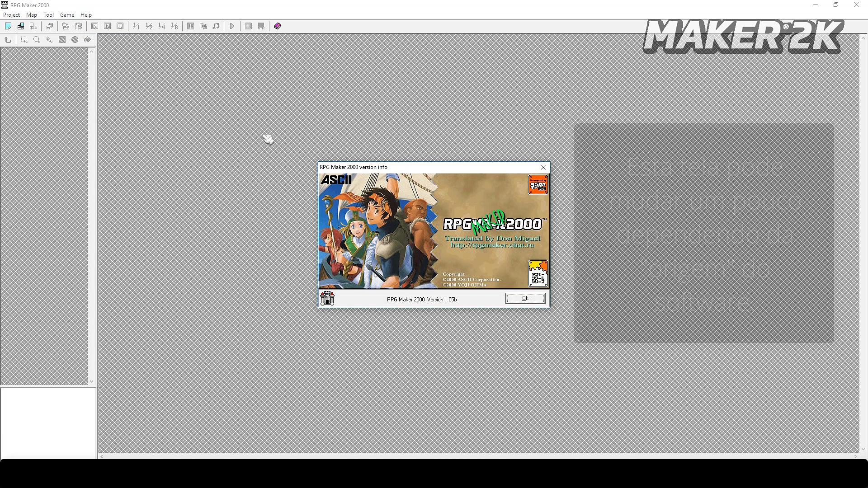Select the Circle drawing tool

(x=75, y=40)
